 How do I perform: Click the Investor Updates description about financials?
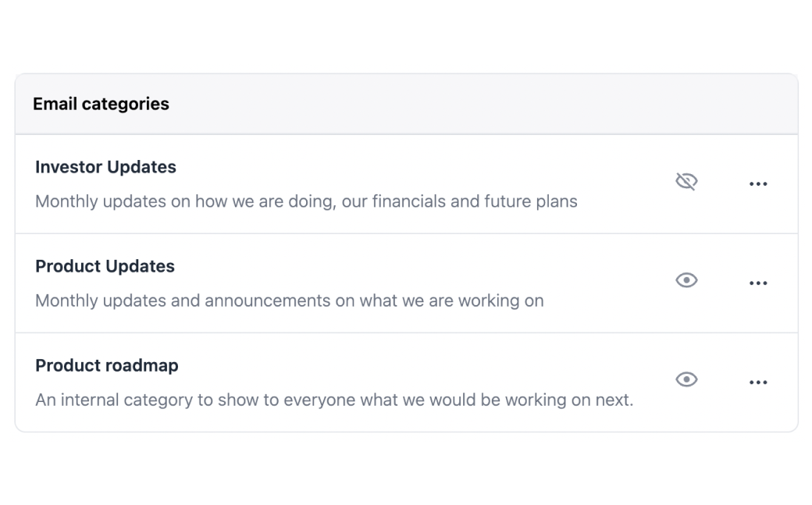306,201
